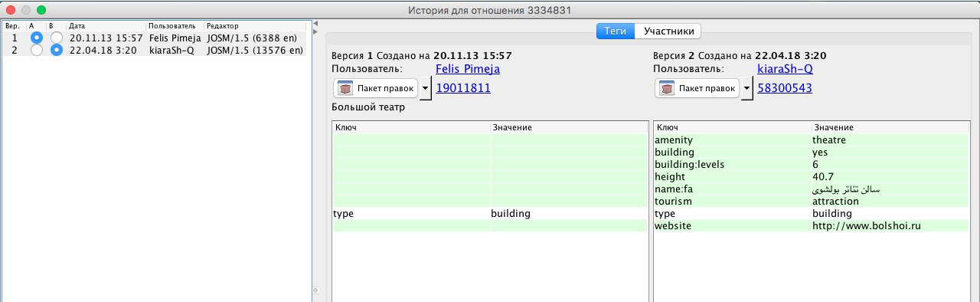
Task: Click Пакет правок button for version 1
Action: (376, 88)
